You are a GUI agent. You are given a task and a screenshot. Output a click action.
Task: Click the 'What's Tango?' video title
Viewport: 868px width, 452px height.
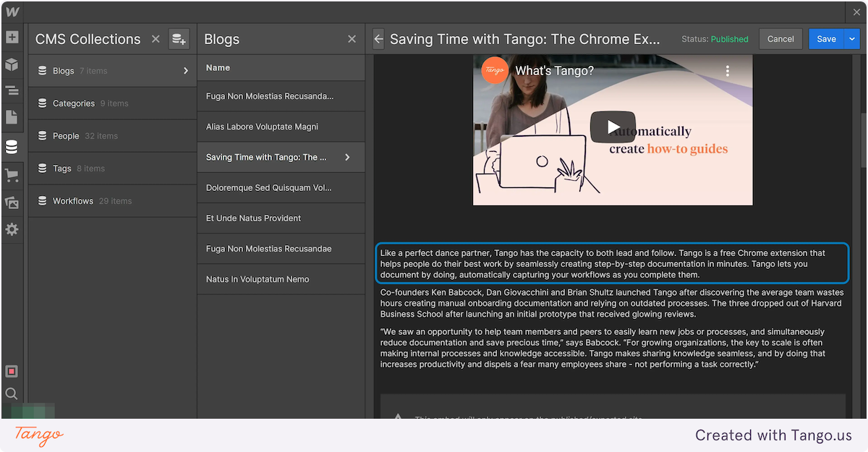click(554, 71)
